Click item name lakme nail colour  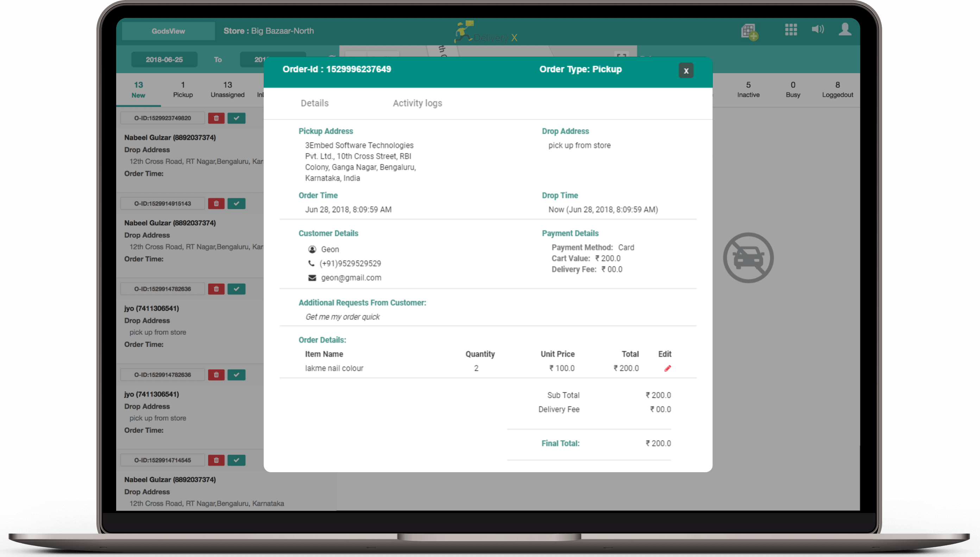(334, 368)
